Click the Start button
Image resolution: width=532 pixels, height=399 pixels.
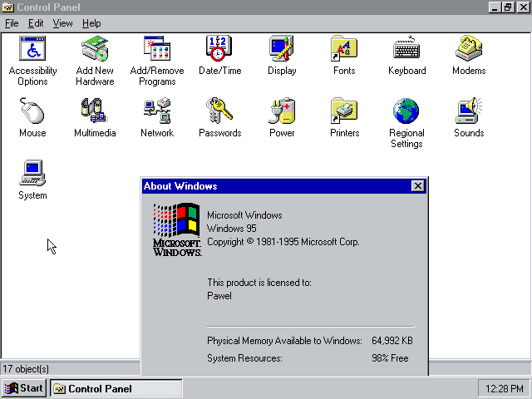(24, 388)
